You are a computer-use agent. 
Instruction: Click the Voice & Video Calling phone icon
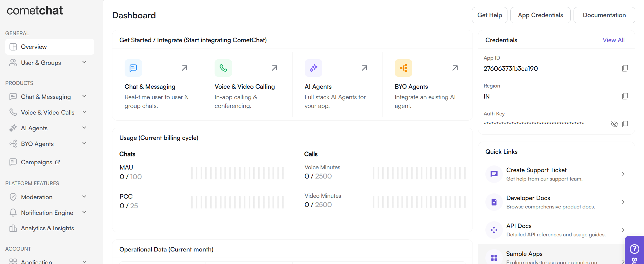pyautogui.click(x=223, y=68)
